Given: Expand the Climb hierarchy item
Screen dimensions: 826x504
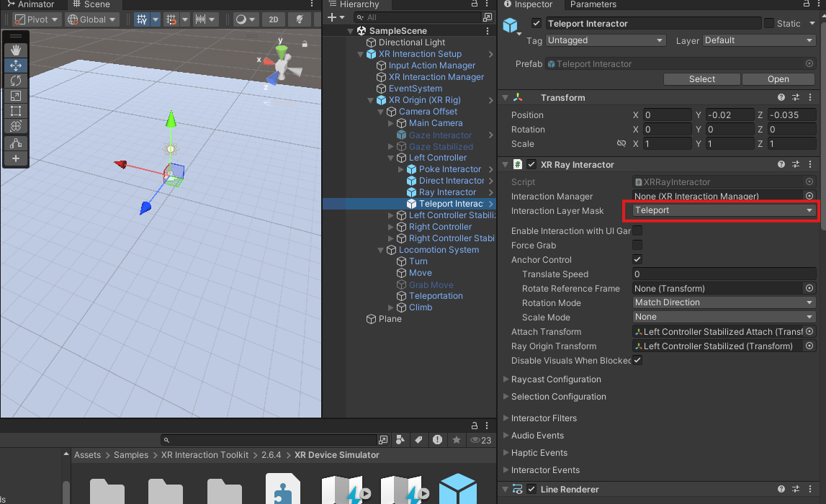Looking at the screenshot, I should (x=391, y=307).
